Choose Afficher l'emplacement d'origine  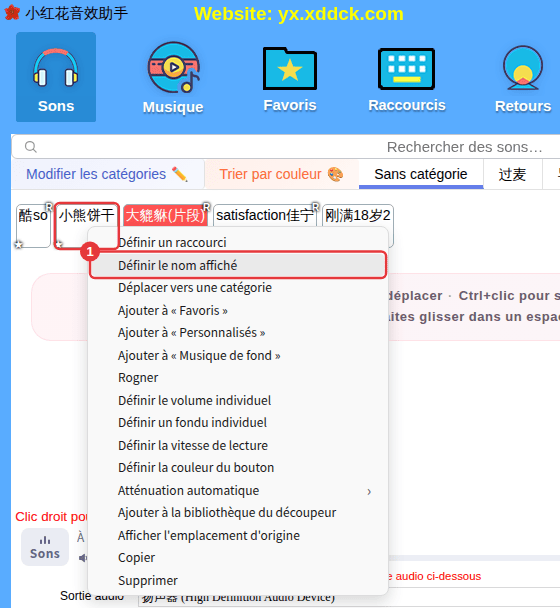pyautogui.click(x=238, y=535)
